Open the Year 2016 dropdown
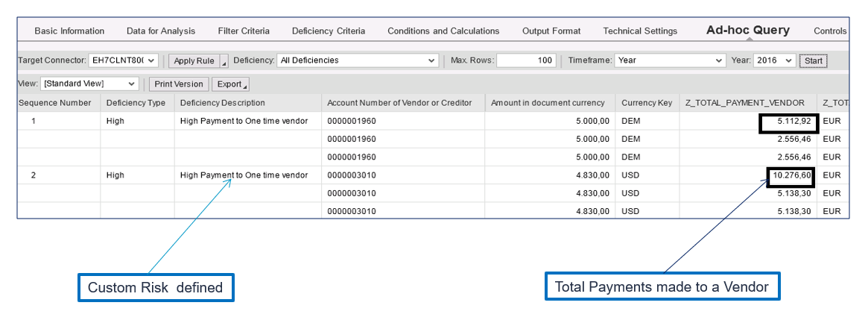This screenshot has height=323, width=868. tap(774, 60)
